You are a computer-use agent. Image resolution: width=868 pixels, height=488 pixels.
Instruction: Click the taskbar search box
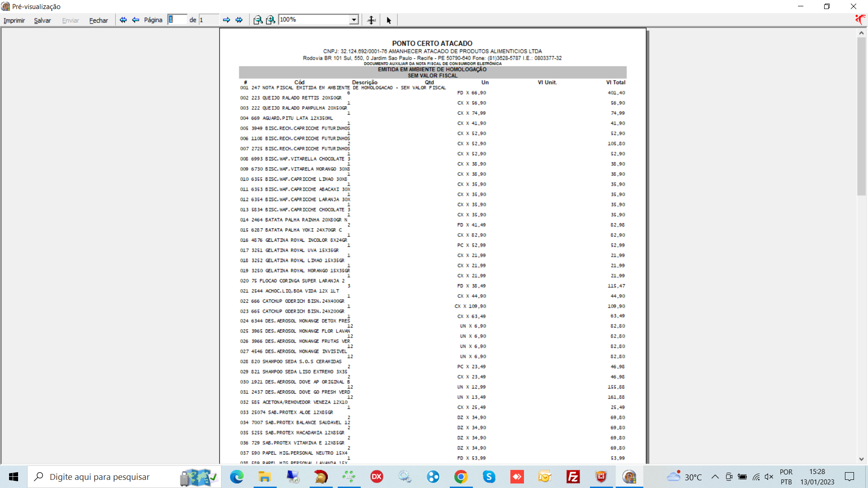(x=124, y=477)
